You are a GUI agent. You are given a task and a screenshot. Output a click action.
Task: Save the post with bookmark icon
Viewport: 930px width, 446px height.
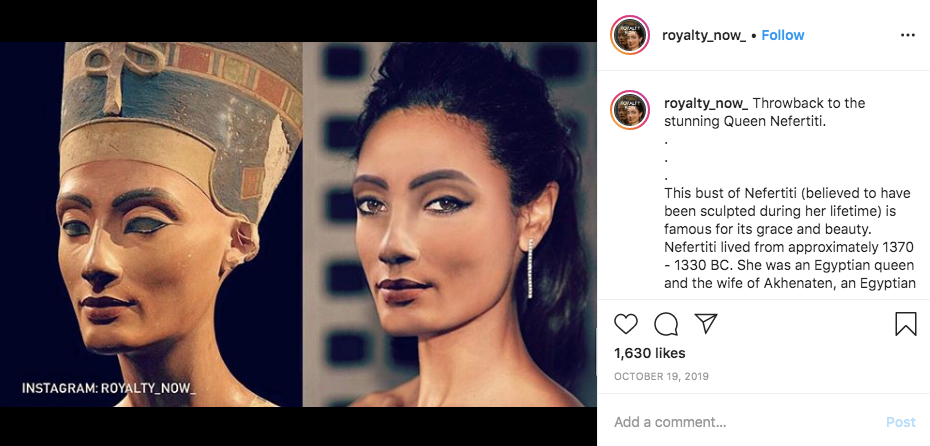click(905, 324)
